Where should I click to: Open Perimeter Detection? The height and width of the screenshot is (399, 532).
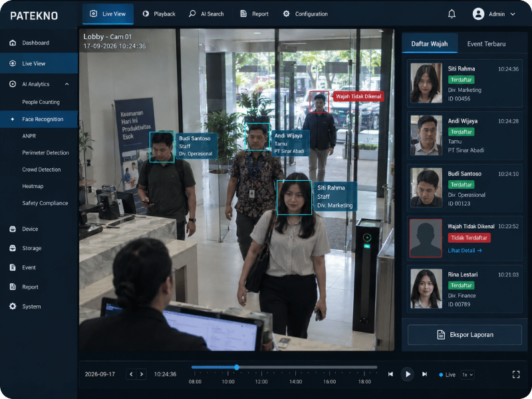45,153
